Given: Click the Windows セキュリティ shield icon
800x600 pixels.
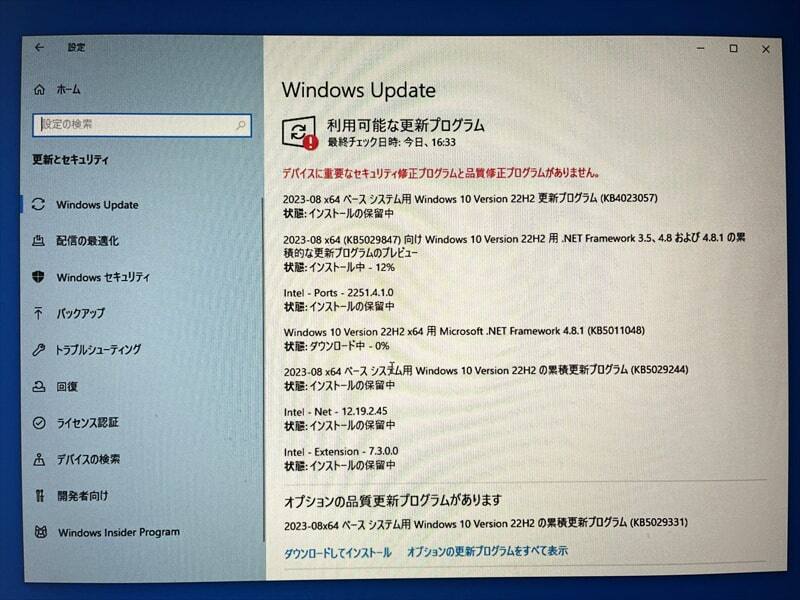Looking at the screenshot, I should click(38, 277).
